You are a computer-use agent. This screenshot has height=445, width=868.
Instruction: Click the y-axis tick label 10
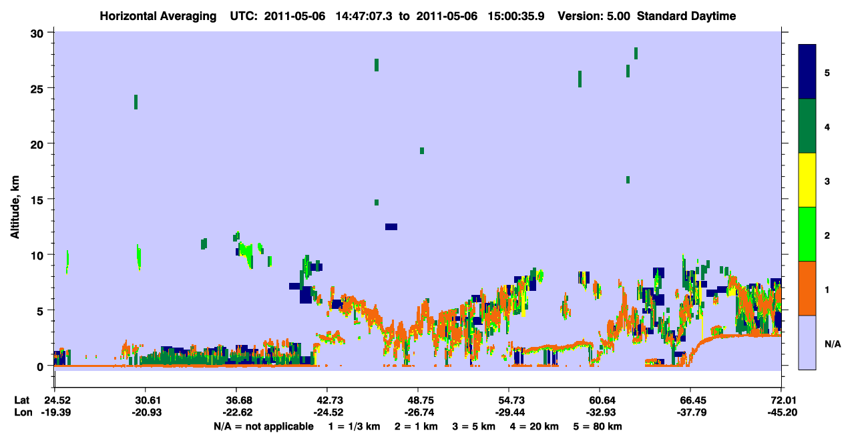39,255
